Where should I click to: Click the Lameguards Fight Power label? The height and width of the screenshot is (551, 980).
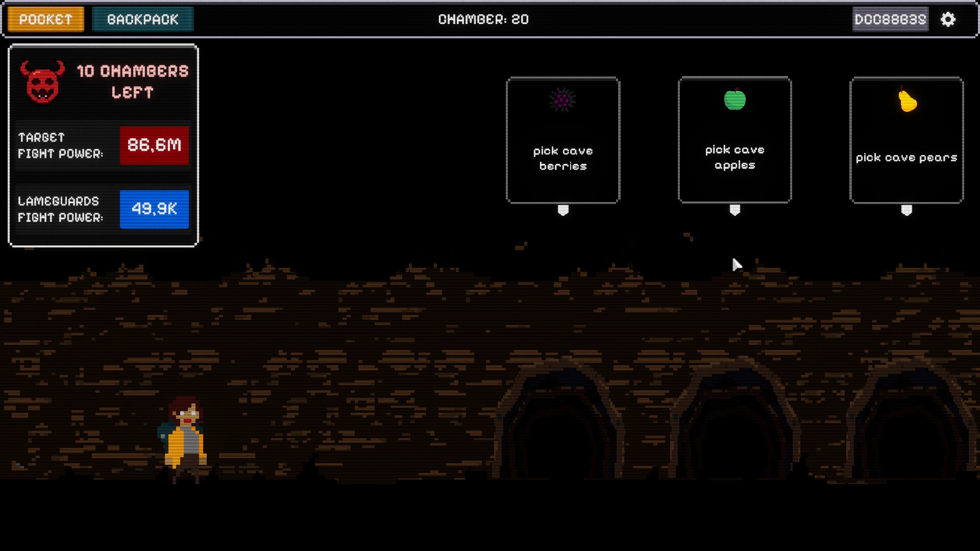pyautogui.click(x=60, y=209)
